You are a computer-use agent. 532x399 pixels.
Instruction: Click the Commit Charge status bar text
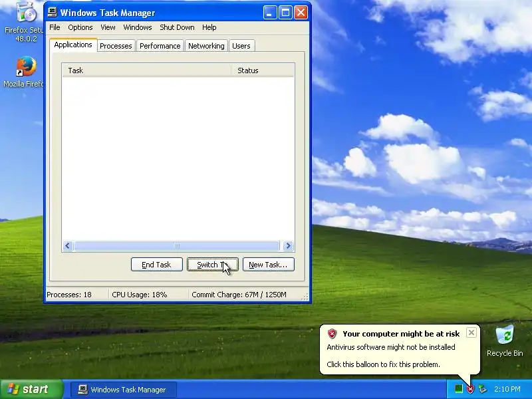239,295
